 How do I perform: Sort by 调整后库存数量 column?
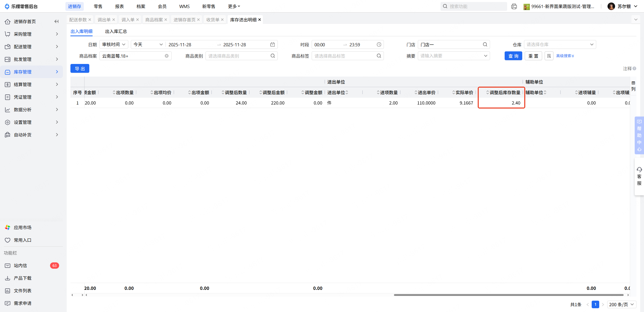(488, 93)
